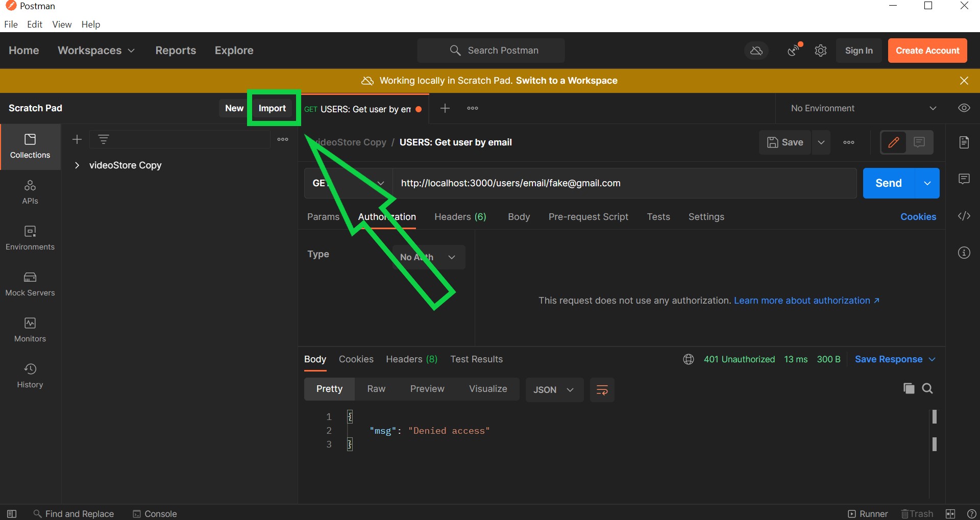This screenshot has width=980, height=520.
Task: Open the Edit menu
Action: [x=35, y=24]
